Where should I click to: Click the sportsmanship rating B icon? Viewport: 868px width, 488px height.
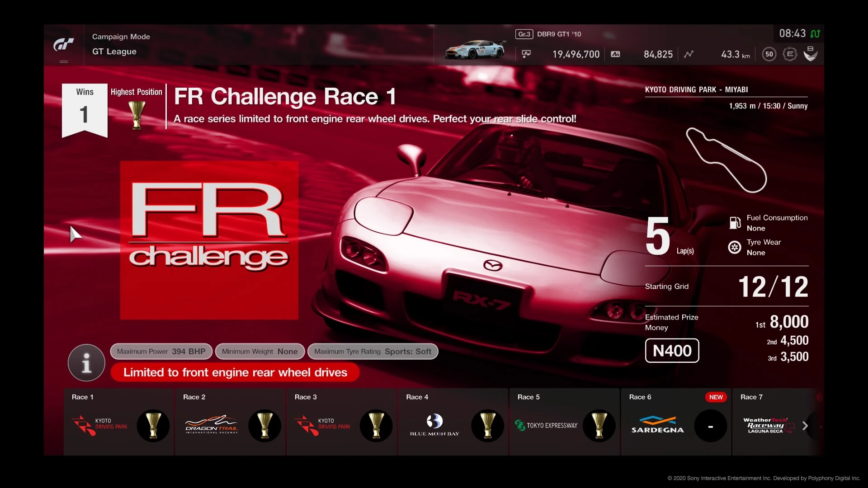811,53
